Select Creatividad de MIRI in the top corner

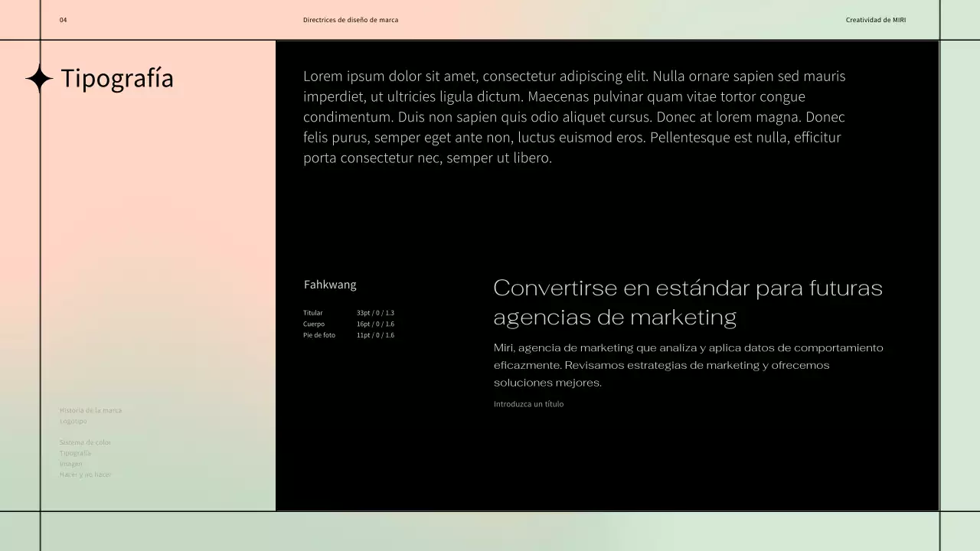pos(876,20)
